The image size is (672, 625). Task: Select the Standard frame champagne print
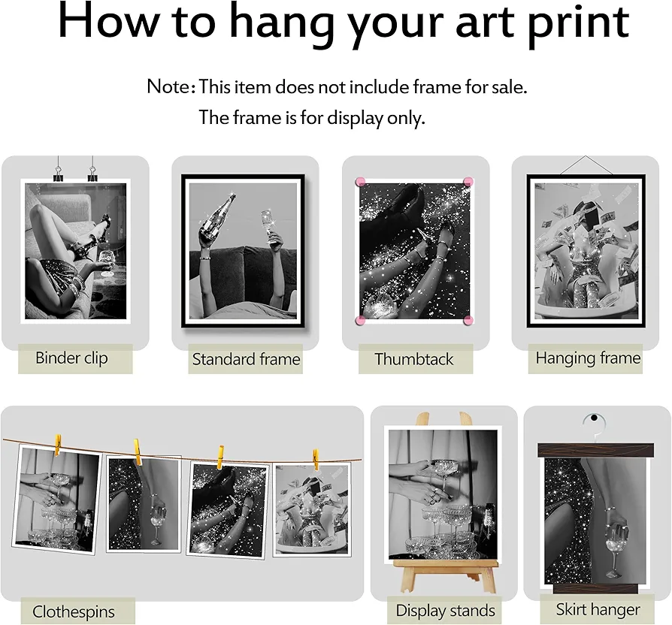pyautogui.click(x=243, y=251)
